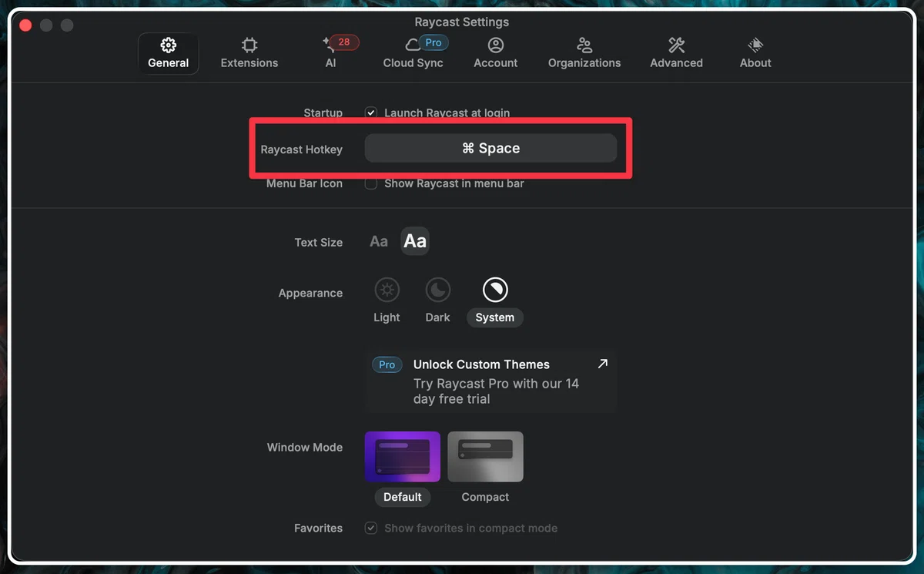Enable Show Raycast in menu bar
Viewport: 924px width, 574px height.
coord(371,183)
